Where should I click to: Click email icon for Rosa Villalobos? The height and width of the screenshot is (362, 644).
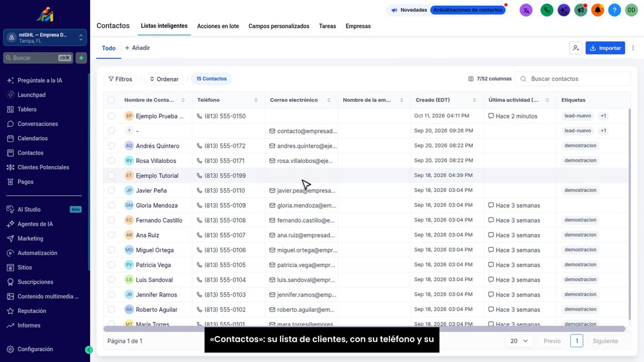[x=272, y=160]
